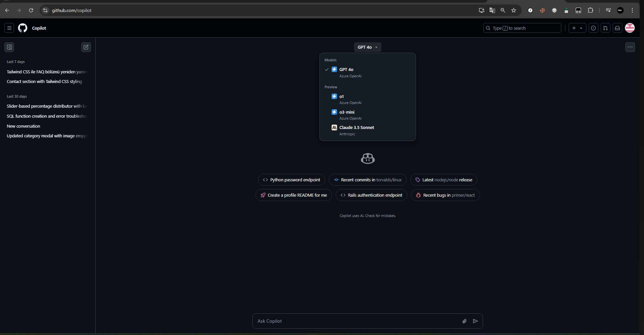Click the Copilot mascot icon in the center
644x335 pixels.
368,159
